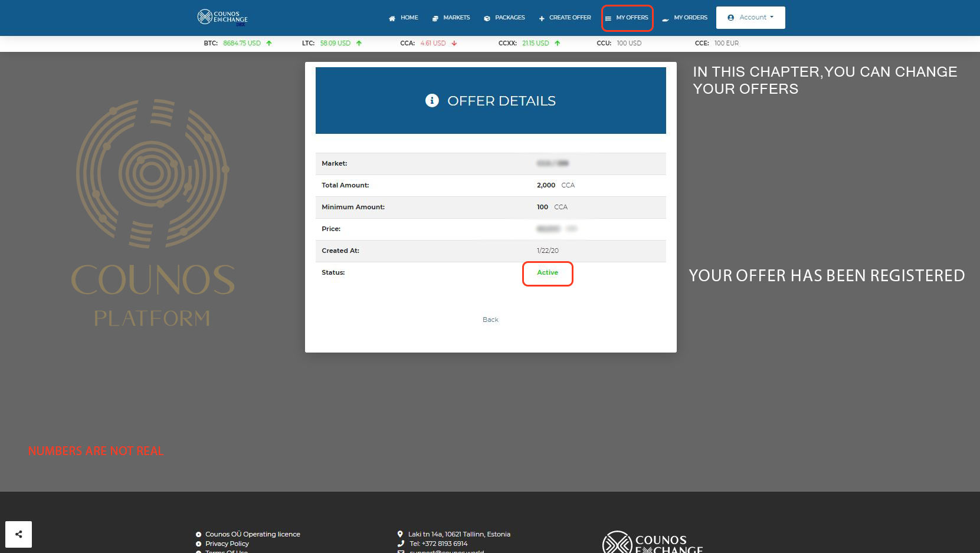Click the Tel: +372 8193 6914 number

click(438, 544)
